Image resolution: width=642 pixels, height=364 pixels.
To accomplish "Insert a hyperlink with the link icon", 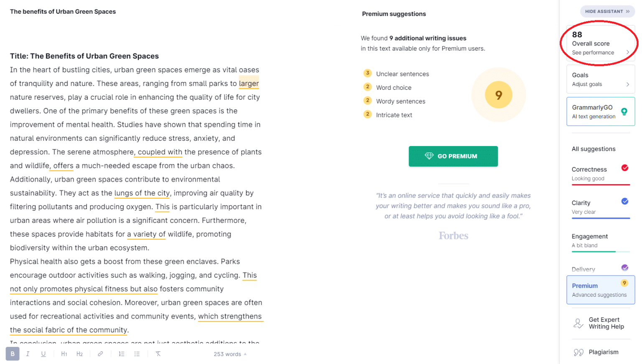I will [x=100, y=354].
